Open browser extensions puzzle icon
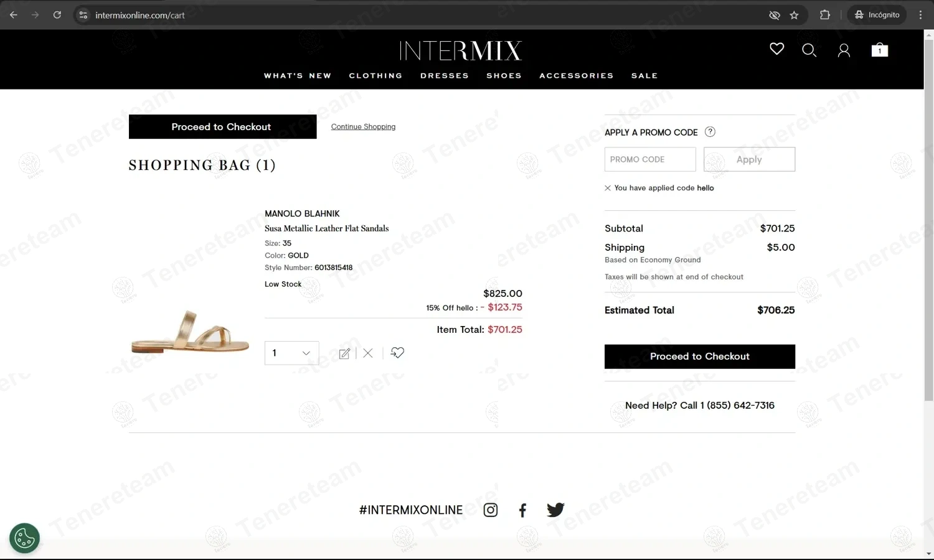Screen dimensions: 934x560 [825, 15]
